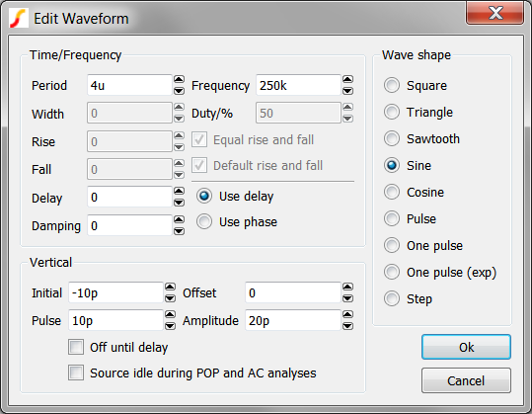Increase the Period value with up arrow
Image resolution: width=532 pixels, height=414 pixels.
pyautogui.click(x=179, y=79)
